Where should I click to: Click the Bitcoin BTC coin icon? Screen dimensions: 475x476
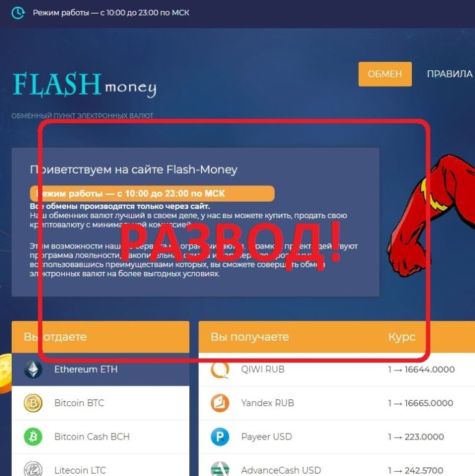[x=33, y=403]
